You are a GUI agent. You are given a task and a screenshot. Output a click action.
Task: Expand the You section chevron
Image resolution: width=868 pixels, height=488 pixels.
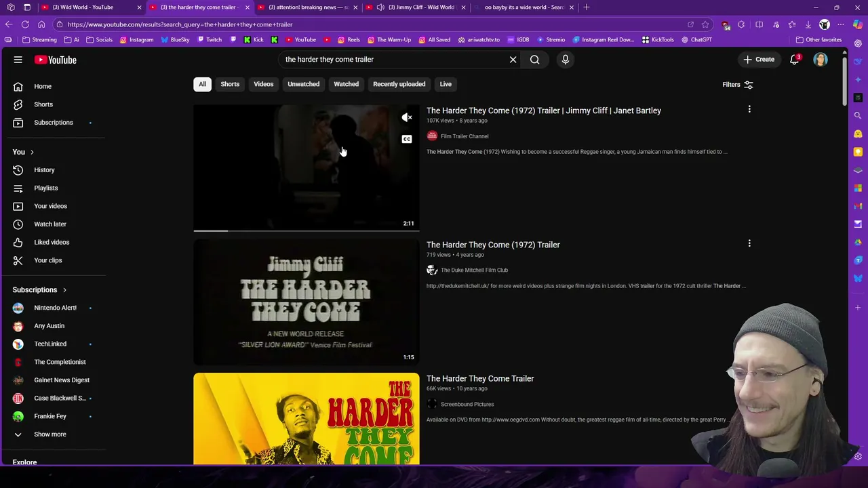click(32, 152)
